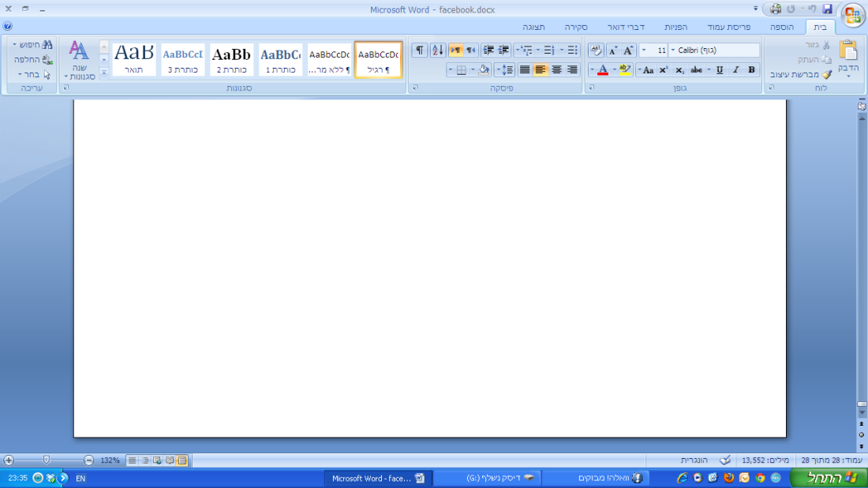
Task: Zoom out with the minus button
Action: [88, 460]
